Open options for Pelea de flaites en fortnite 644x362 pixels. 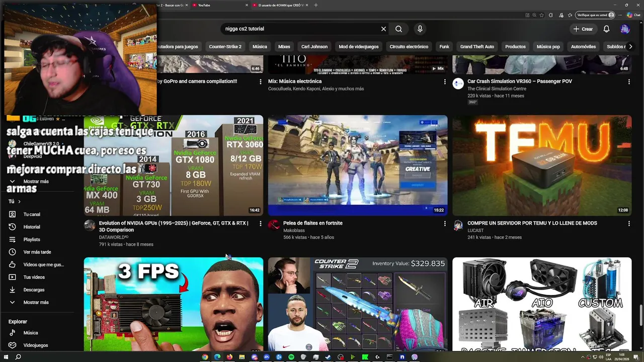(445, 223)
